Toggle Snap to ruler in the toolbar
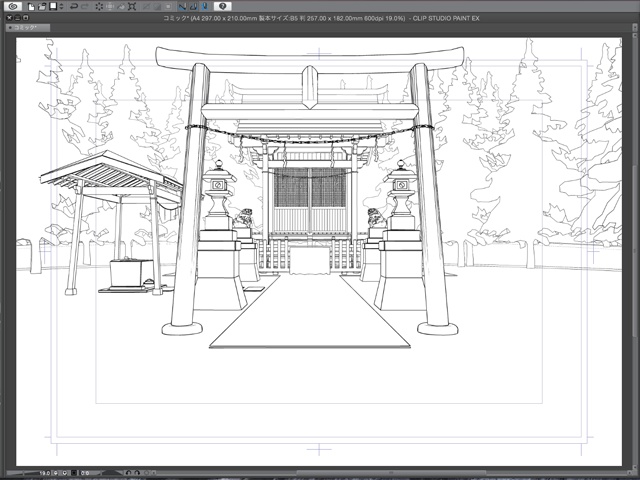This screenshot has width=640, height=480. click(182, 7)
